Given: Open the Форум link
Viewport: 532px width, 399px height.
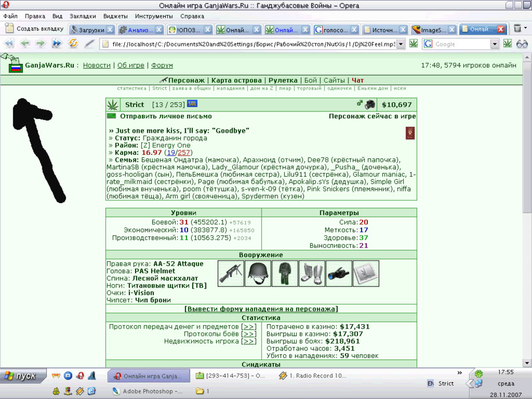Looking at the screenshot, I should pos(162,65).
